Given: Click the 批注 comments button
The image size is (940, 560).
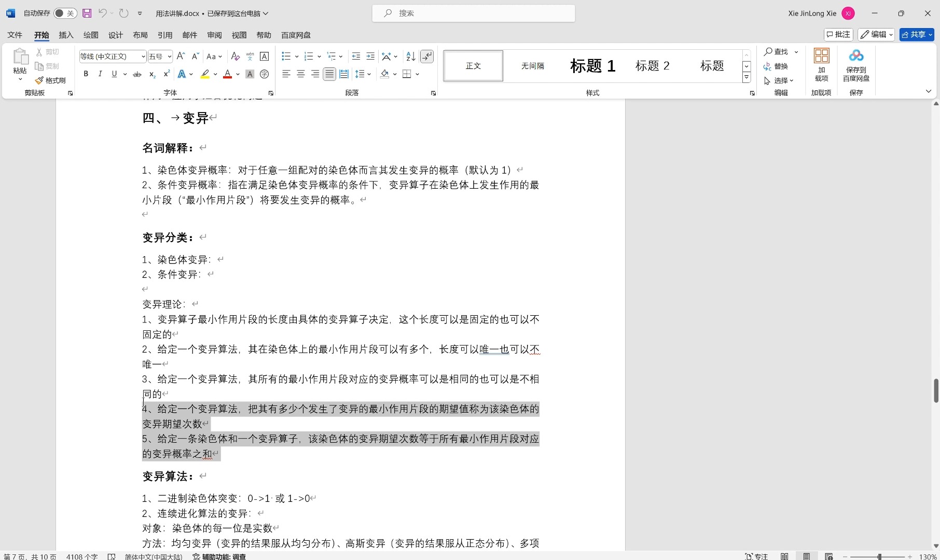Looking at the screenshot, I should tap(838, 35).
